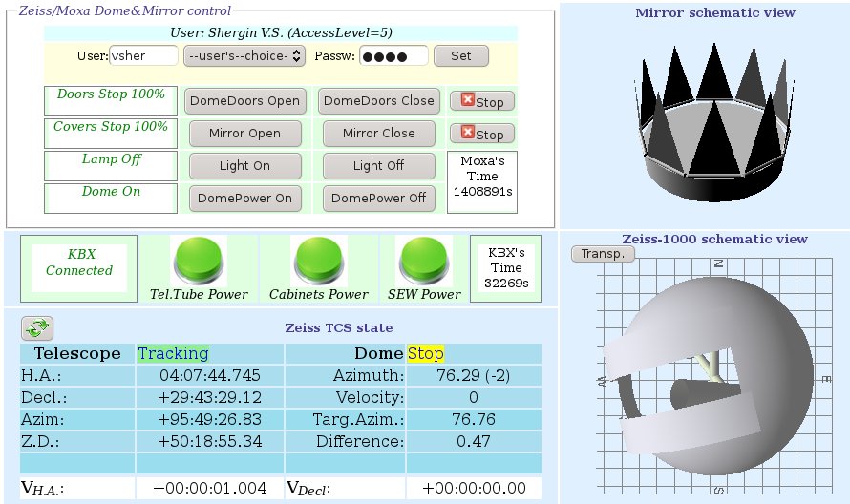The width and height of the screenshot is (850, 504).
Task: Click V H.A. value +00:00:01.004
Action: click(x=210, y=489)
